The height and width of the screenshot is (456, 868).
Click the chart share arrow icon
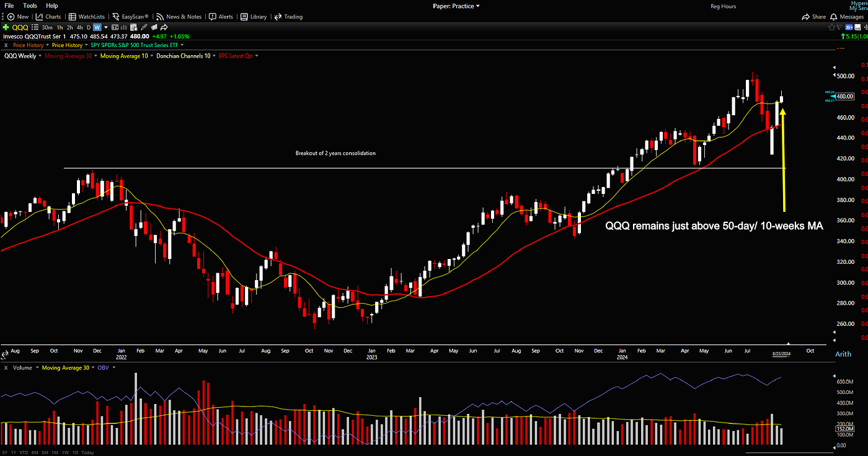(x=164, y=27)
